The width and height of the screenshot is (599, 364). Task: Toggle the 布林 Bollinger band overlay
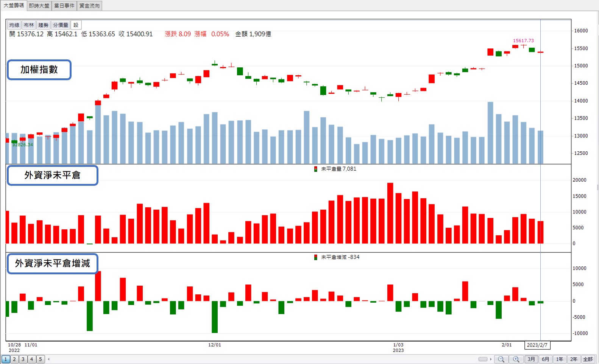tap(29, 25)
